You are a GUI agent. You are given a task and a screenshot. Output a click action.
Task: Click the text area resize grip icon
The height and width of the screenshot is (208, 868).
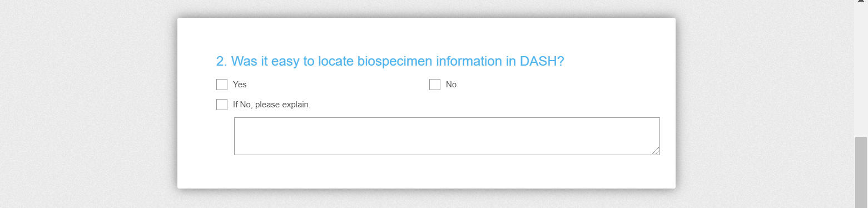point(656,151)
